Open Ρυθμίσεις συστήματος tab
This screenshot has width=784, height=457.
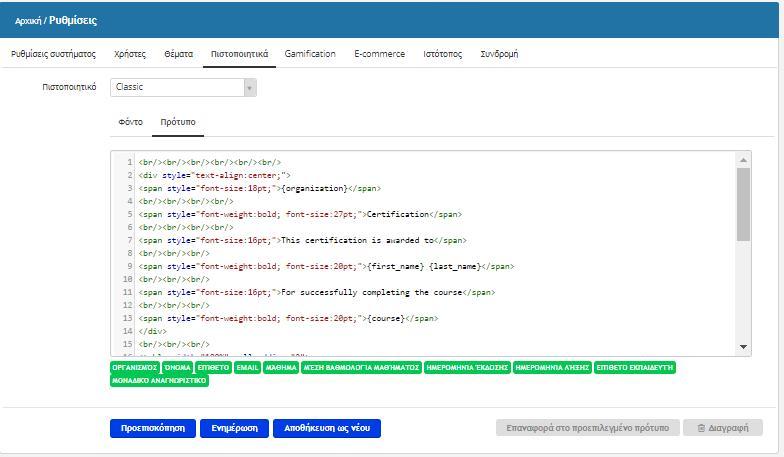pos(54,54)
